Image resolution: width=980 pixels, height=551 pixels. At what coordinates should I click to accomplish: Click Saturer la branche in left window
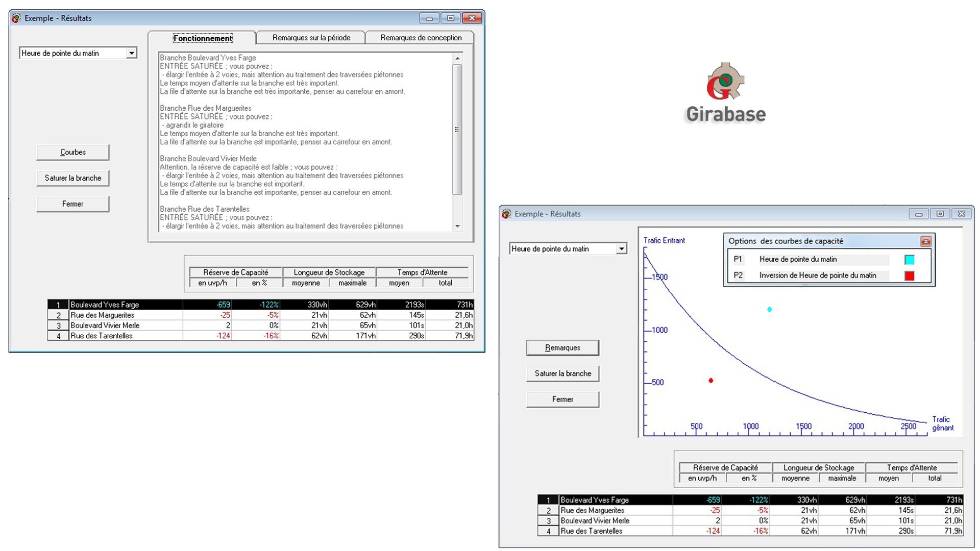[x=73, y=178]
